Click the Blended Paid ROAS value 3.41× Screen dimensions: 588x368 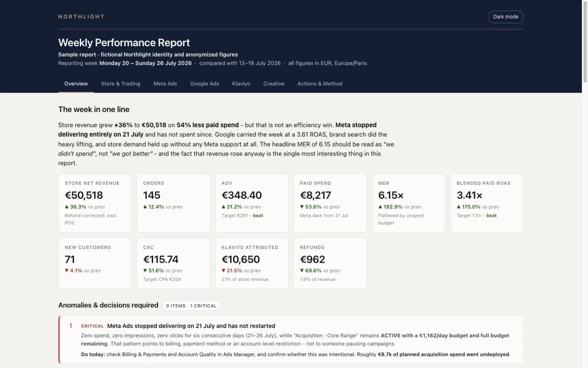469,195
